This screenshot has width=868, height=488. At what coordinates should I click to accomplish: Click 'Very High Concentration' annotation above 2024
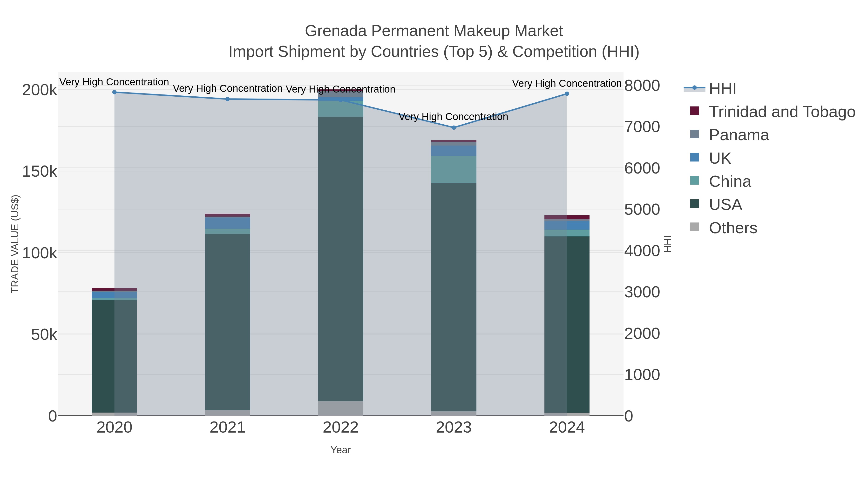[x=567, y=83]
